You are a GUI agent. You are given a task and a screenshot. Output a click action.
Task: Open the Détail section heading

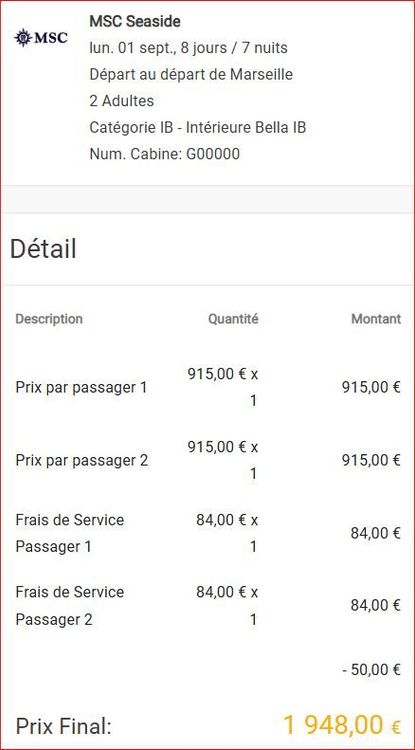43,249
